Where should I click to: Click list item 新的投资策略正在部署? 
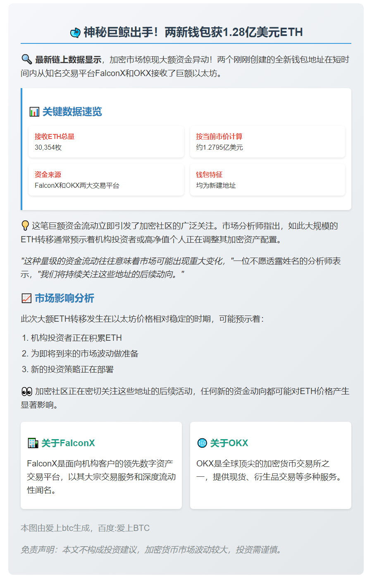72,369
